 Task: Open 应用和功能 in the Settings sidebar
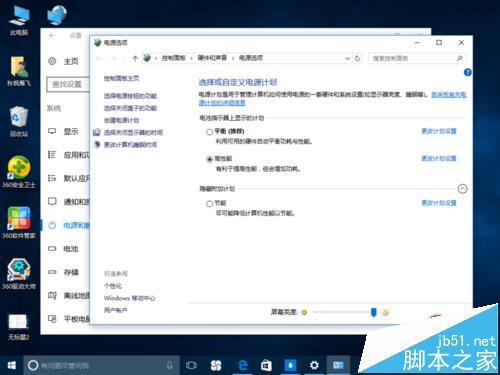(x=66, y=155)
